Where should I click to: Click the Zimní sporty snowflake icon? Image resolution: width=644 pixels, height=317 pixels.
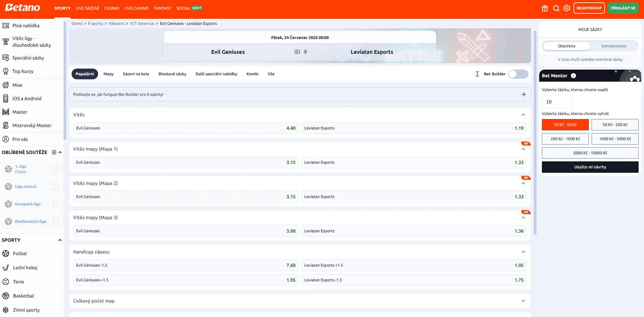click(6, 310)
